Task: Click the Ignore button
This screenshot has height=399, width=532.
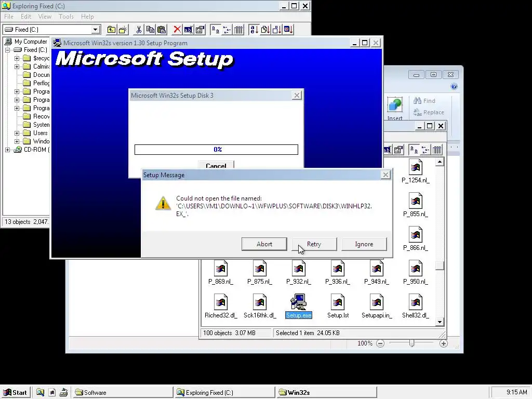Action: point(364,244)
